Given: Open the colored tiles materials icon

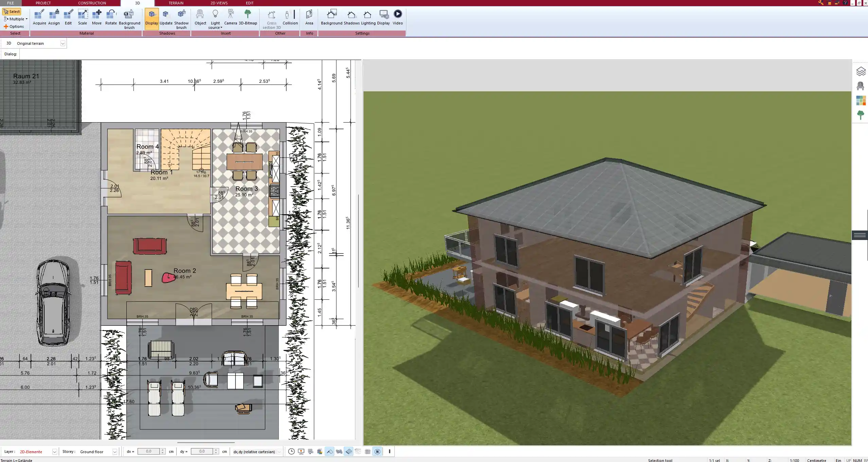Looking at the screenshot, I should point(861,100).
